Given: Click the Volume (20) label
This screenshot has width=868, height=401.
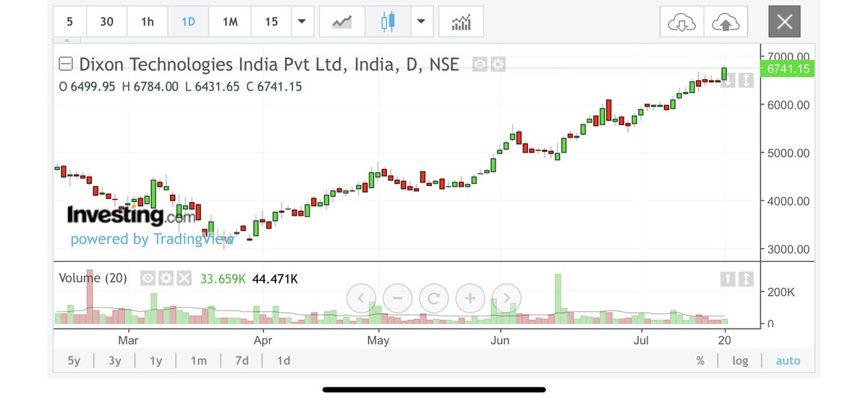Looking at the screenshot, I should coord(93,278).
